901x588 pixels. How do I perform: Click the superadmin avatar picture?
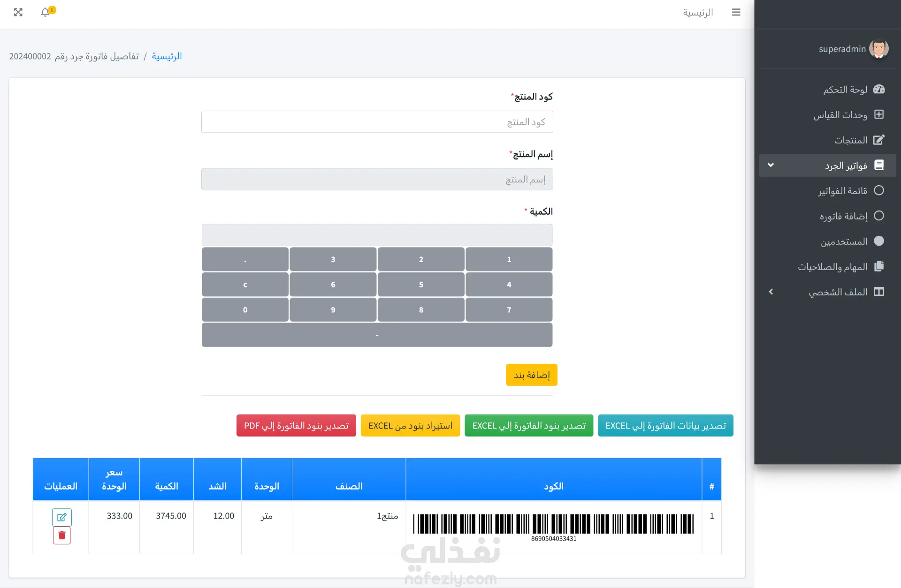tap(878, 49)
